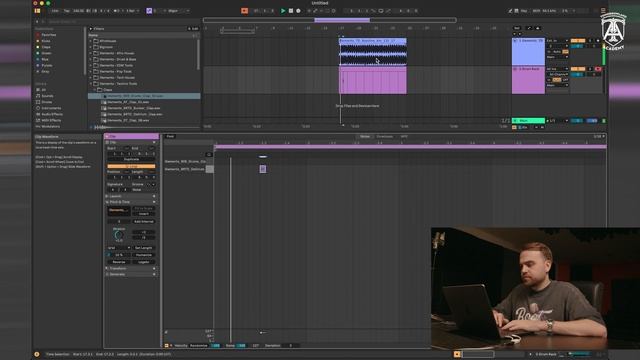The width and height of the screenshot is (640, 360).
Task: Click the Legato button
Action: coord(144,262)
